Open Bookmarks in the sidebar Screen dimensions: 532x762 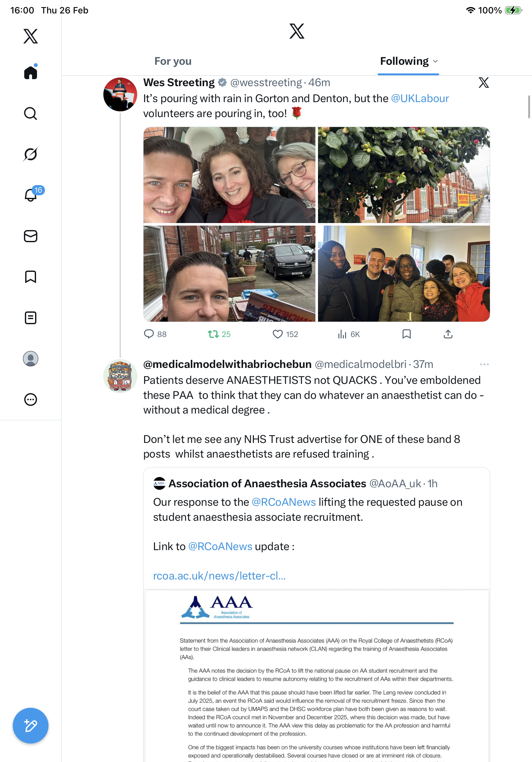31,277
